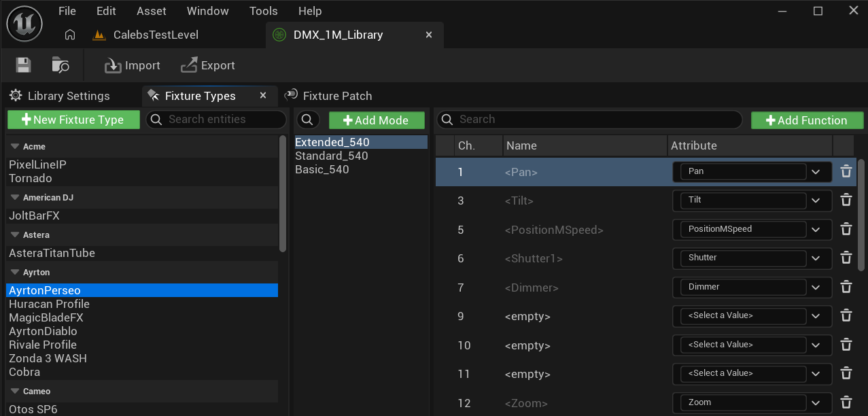Open the Zoom attribute dropdown
This screenshot has width=868, height=416.
point(752,402)
